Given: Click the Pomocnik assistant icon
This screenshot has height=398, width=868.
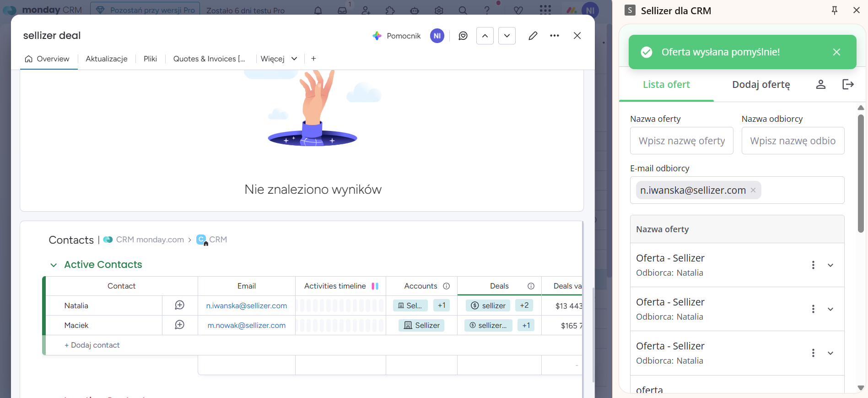Looking at the screenshot, I should (377, 36).
